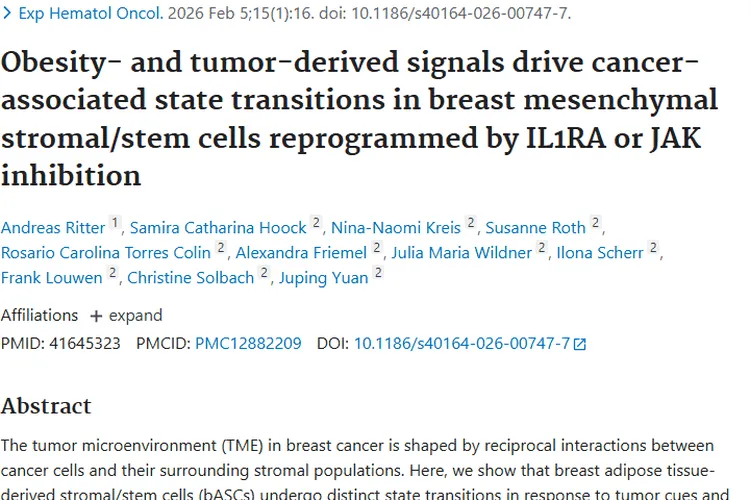This screenshot has width=750, height=500.
Task: Click the external link icon after DOI
Action: click(x=580, y=344)
